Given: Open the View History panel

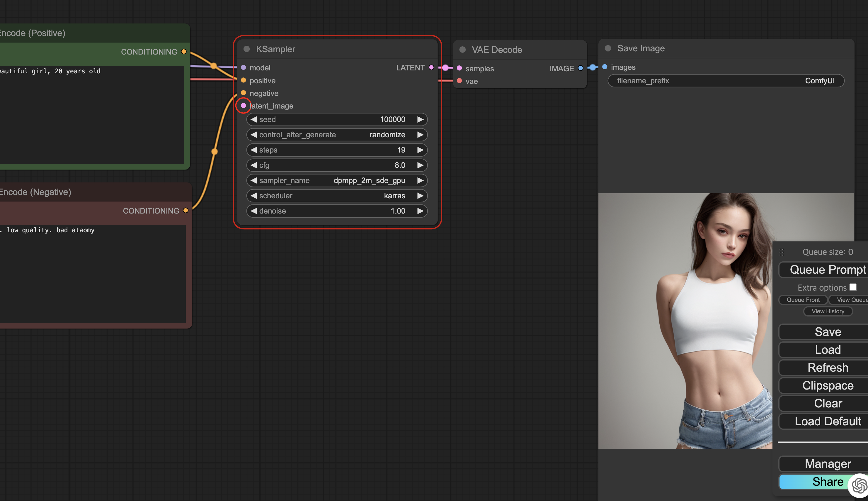Looking at the screenshot, I should 828,311.
